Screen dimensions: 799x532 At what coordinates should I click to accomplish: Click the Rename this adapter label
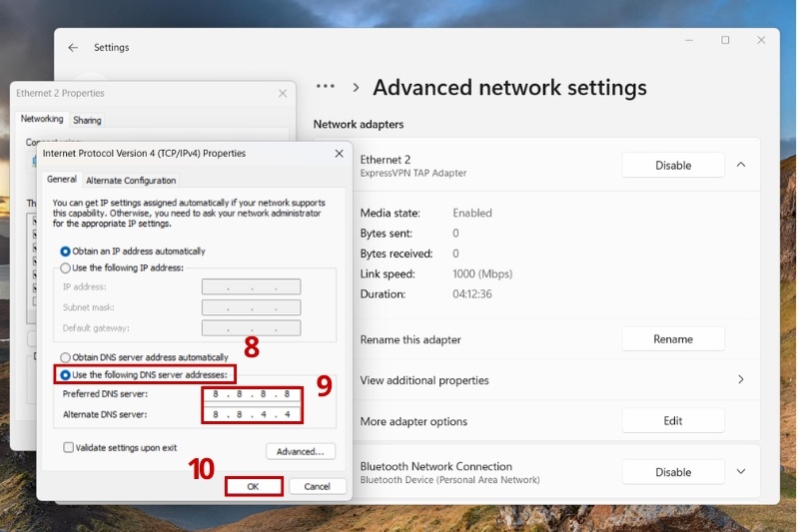coord(410,339)
